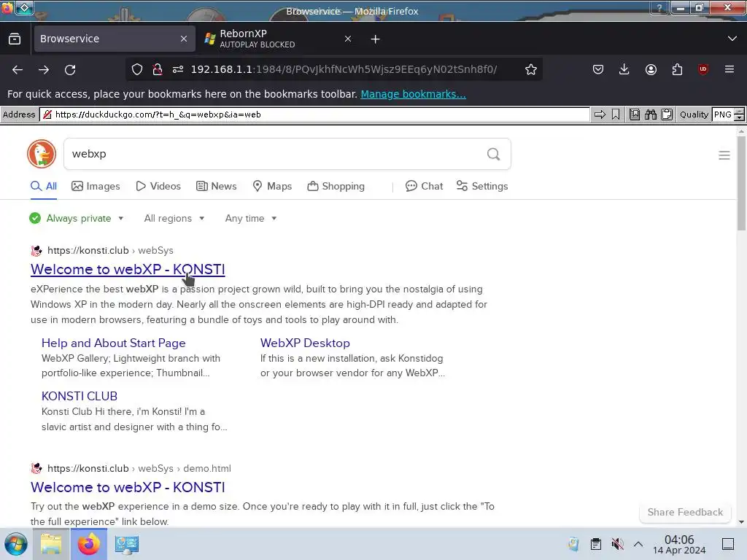Open the KONSTI CLUB sublink

79,396
